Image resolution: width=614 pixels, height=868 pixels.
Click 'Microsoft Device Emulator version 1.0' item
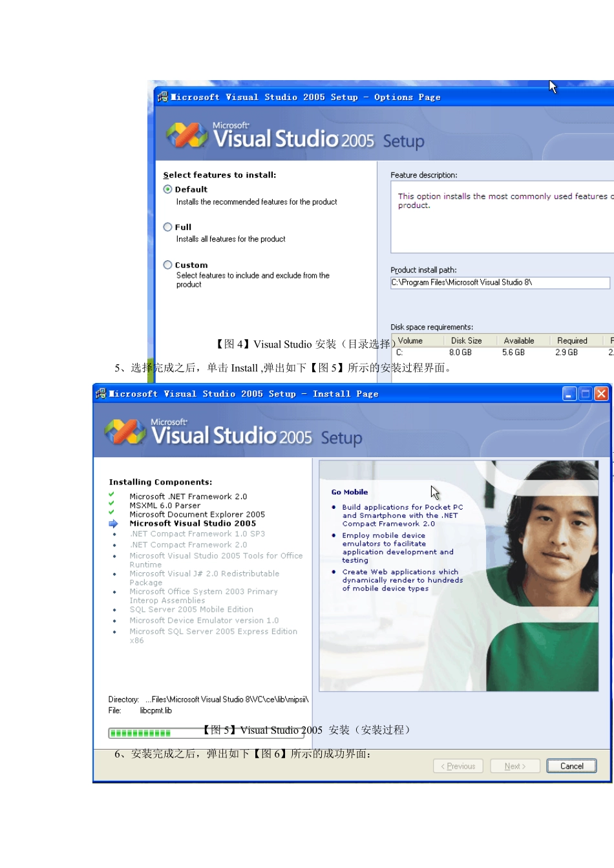204,621
